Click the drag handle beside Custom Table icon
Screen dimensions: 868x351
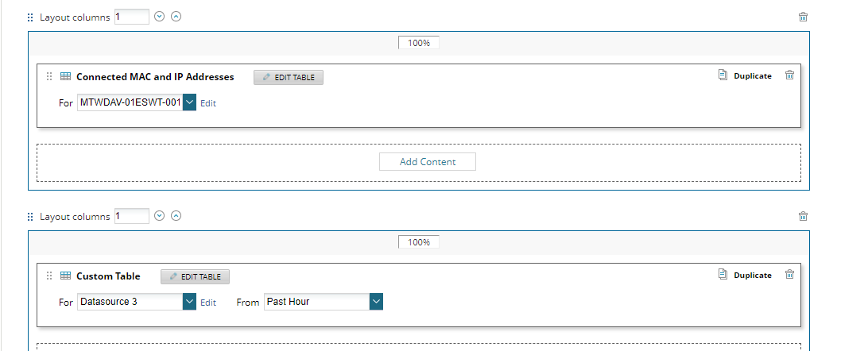click(49, 276)
